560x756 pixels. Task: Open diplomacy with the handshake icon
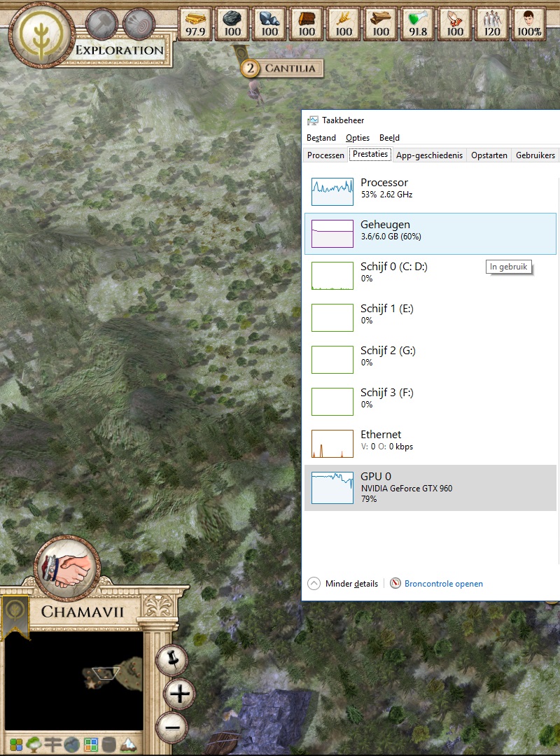(67, 568)
